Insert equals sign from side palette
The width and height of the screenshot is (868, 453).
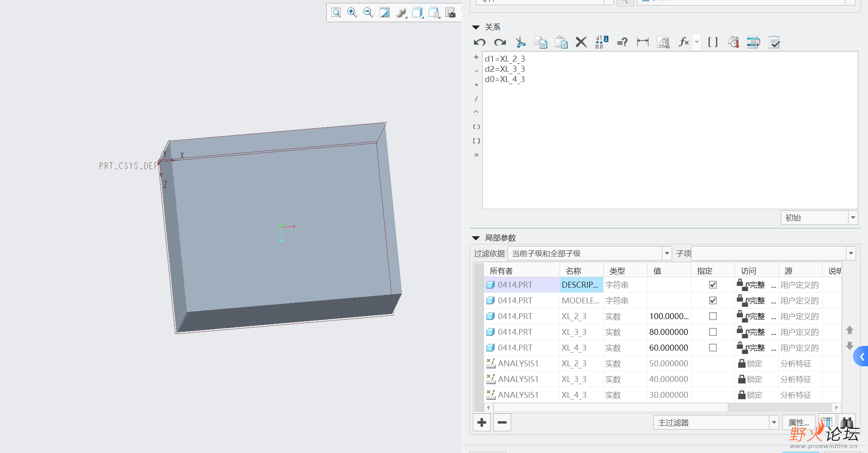coord(476,155)
